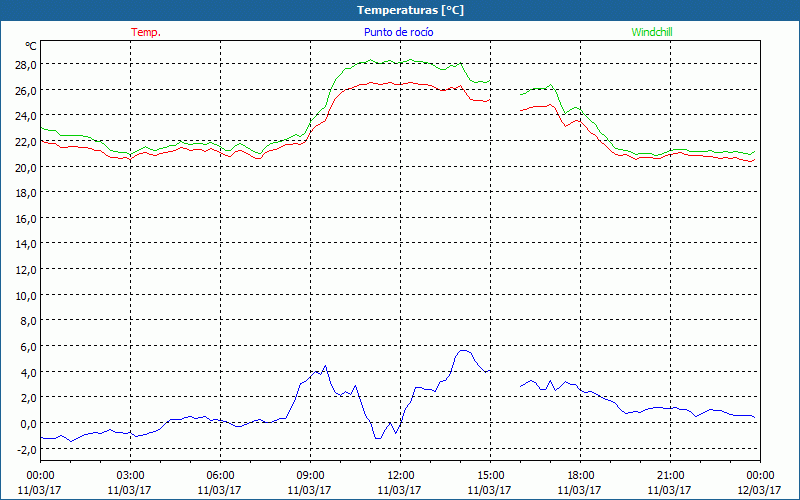Image resolution: width=800 pixels, height=500 pixels.
Task: Click the 18,0 y-axis value
Action: tap(27, 193)
